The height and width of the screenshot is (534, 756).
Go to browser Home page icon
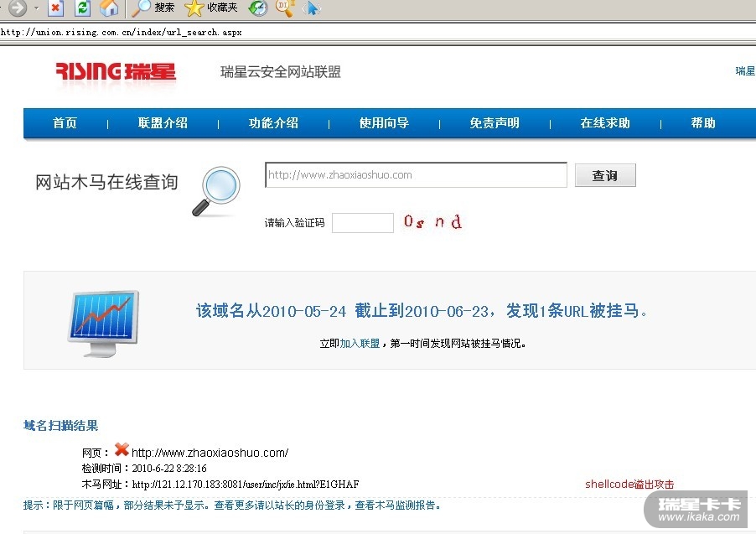(109, 8)
